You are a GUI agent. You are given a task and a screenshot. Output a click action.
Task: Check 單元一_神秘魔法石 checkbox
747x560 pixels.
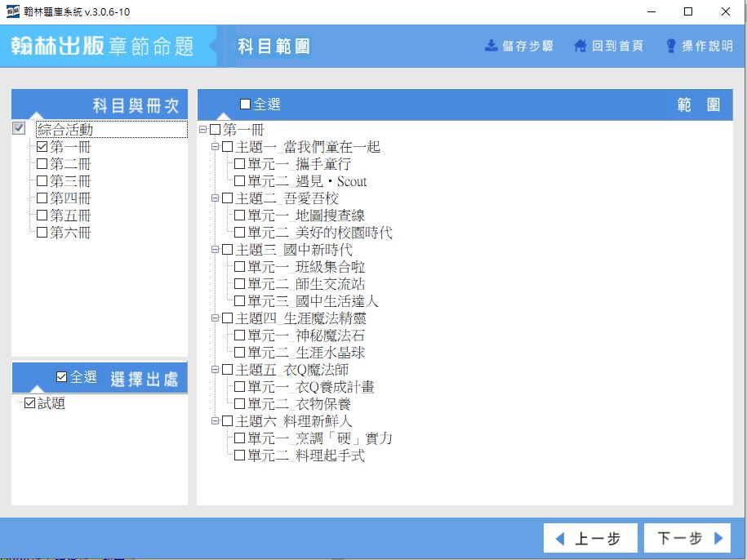[x=240, y=336]
